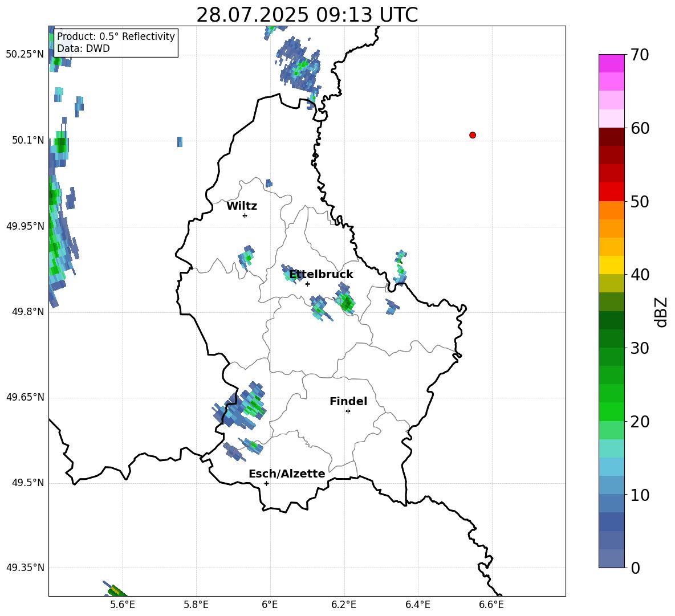This screenshot has height=616, width=675.
Task: Click the Wiltz city label
Action: (242, 206)
